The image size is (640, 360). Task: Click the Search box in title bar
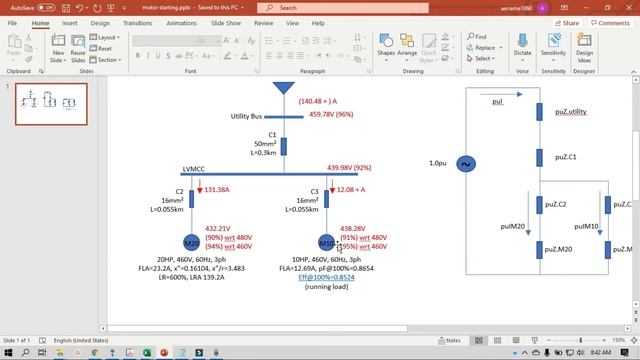pos(343,8)
